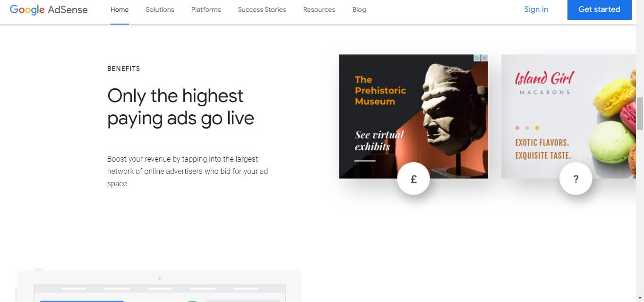Click the BENEFITS section label
Image resolution: width=644 pixels, height=302 pixels.
(124, 69)
